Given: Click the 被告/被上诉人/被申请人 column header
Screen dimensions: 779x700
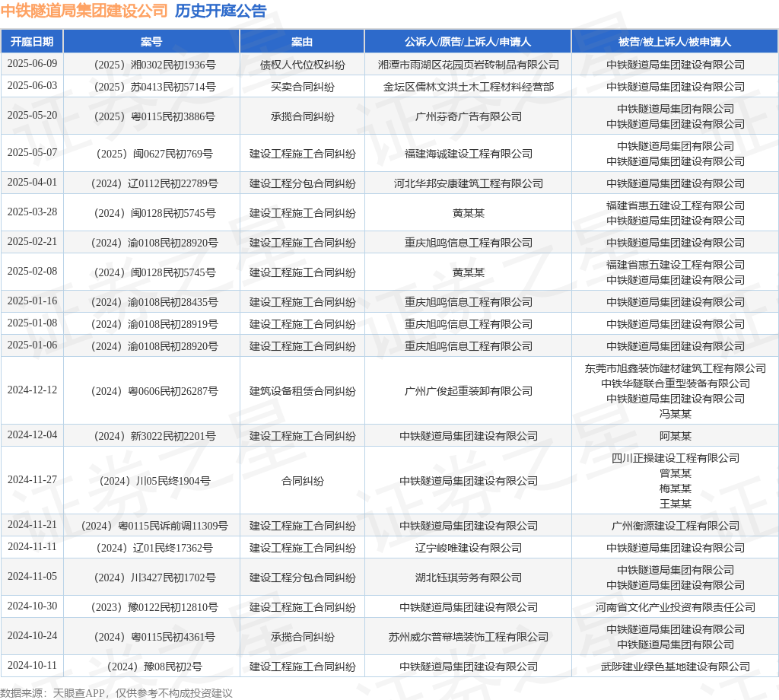Looking at the screenshot, I should tap(675, 42).
